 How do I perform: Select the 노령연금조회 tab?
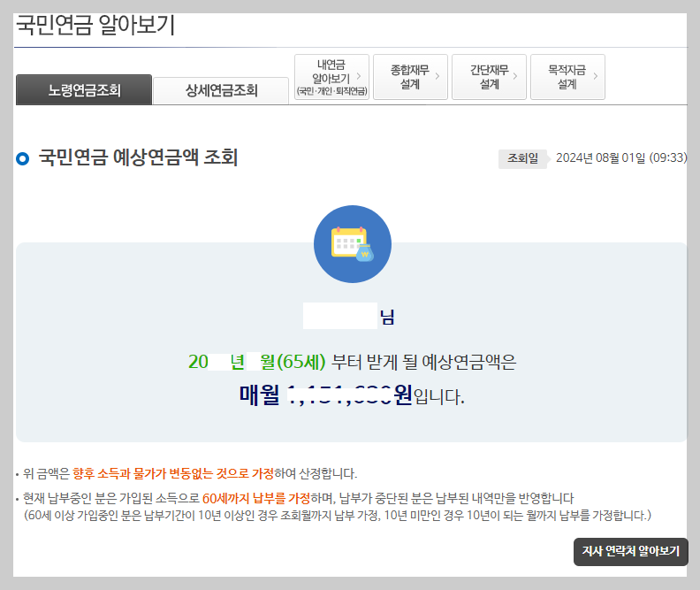(x=84, y=89)
